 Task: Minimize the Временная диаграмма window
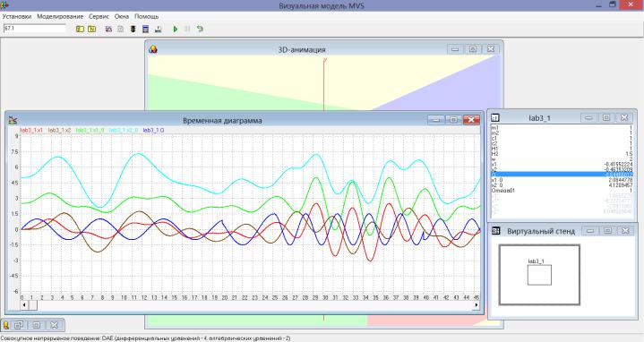[436, 119]
